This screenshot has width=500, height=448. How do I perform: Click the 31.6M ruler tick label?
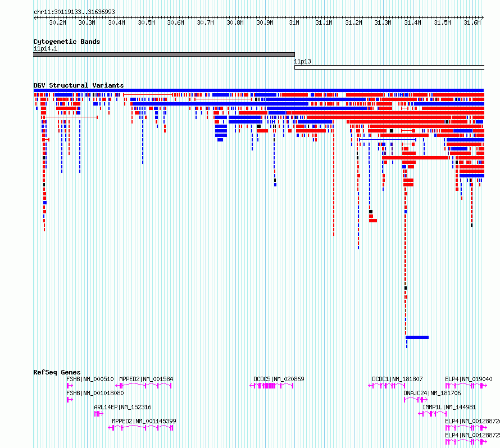pyautogui.click(x=472, y=22)
